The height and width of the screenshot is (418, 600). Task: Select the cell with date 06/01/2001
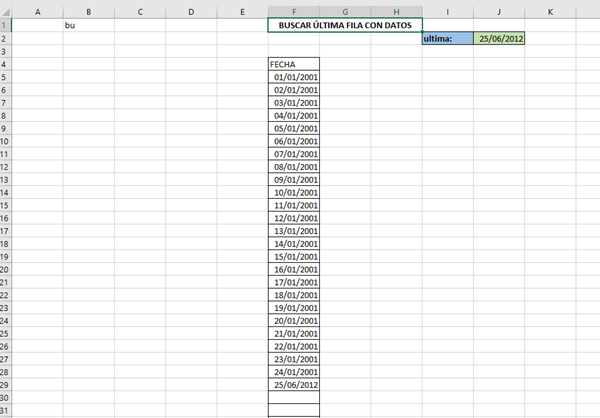pyautogui.click(x=294, y=141)
